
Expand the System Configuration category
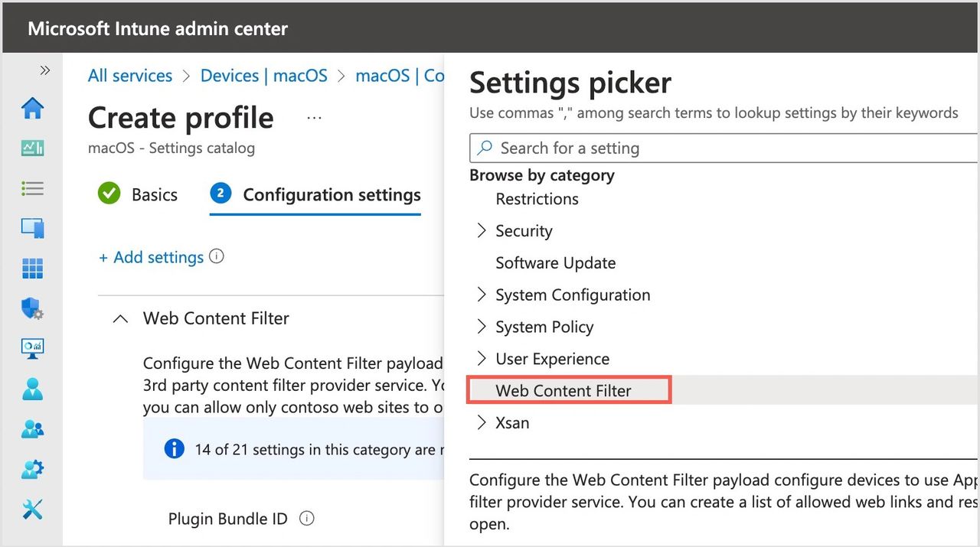[482, 295]
